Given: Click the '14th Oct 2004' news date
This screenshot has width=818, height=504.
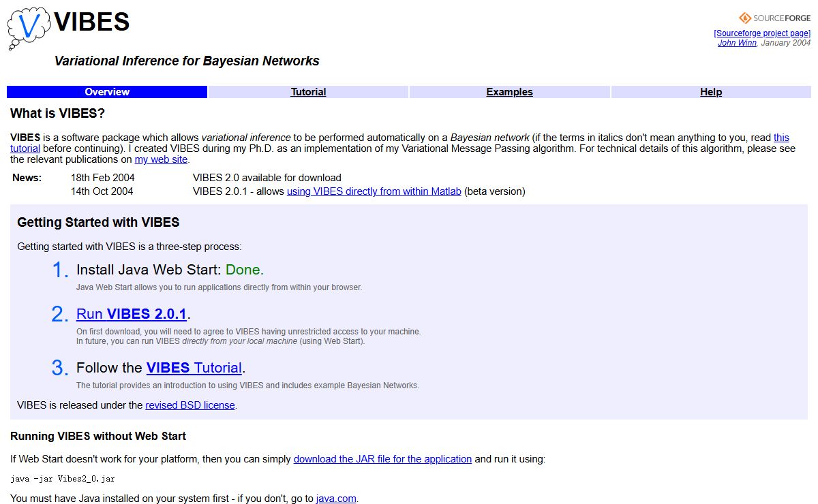Looking at the screenshot, I should pos(102,191).
